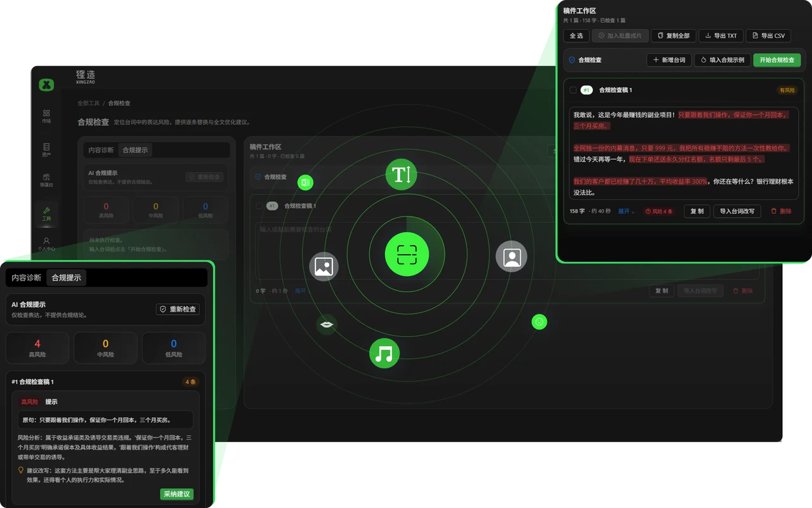812x508 pixels.
Task: Click the lips icon on the orbit
Action: [x=327, y=324]
